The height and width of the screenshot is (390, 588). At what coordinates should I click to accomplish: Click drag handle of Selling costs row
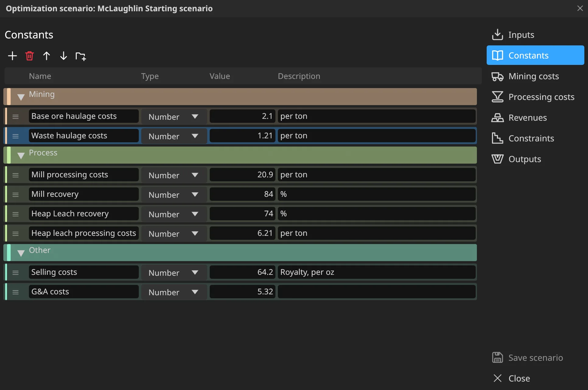[16, 273]
